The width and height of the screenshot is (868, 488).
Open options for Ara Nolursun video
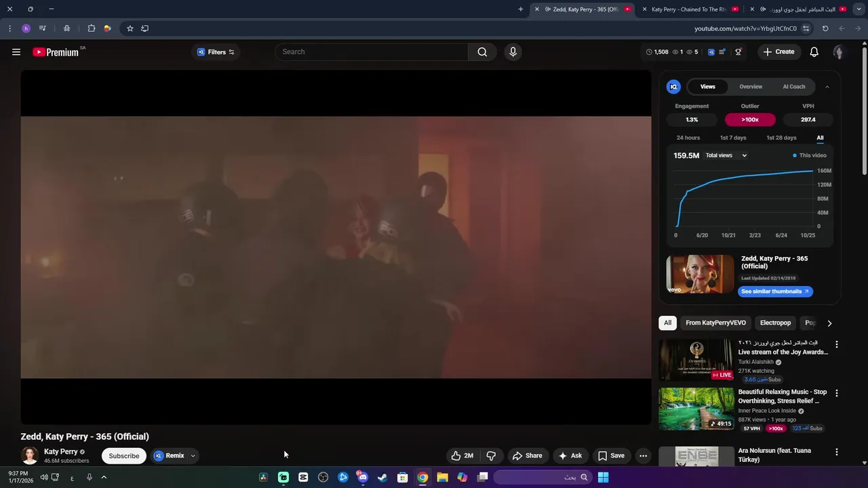pyautogui.click(x=836, y=452)
